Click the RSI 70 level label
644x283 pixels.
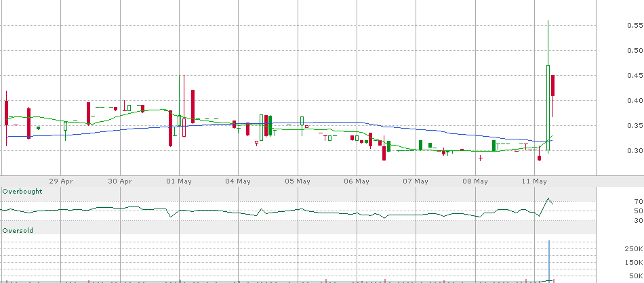[x=639, y=201]
